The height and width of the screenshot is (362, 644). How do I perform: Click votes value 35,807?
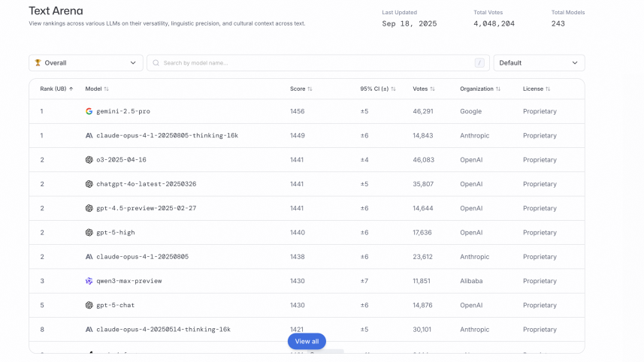coord(423,184)
